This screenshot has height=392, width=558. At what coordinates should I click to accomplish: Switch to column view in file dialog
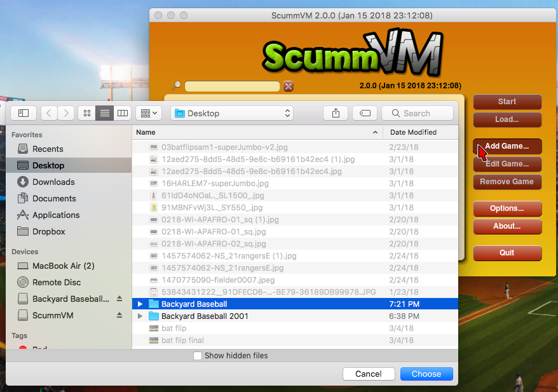tap(123, 113)
